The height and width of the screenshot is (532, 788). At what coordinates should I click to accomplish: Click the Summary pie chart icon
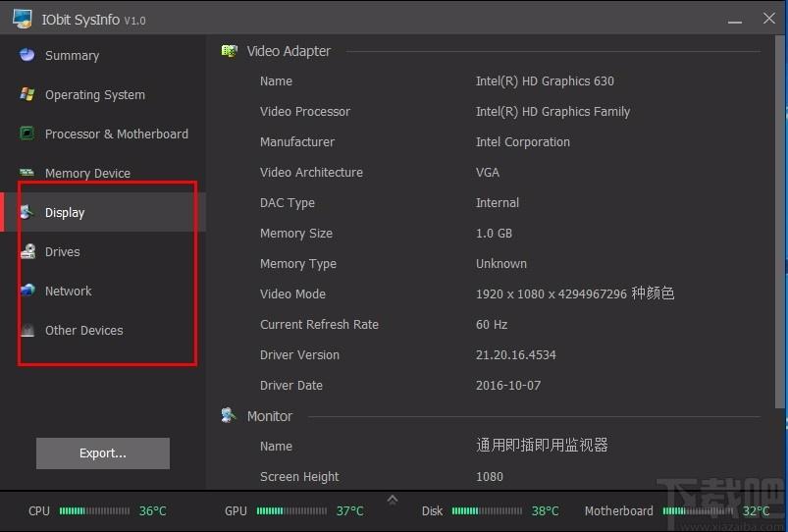[x=26, y=54]
